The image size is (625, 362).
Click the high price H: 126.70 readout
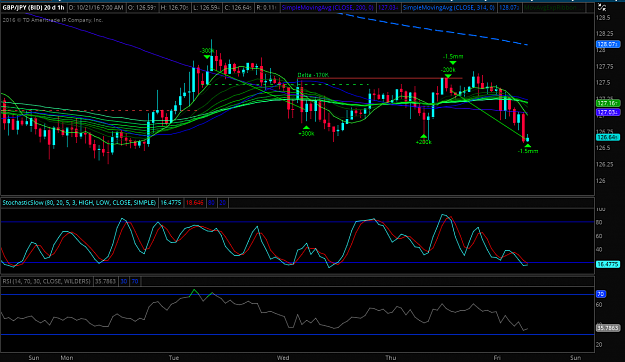tap(175, 8)
